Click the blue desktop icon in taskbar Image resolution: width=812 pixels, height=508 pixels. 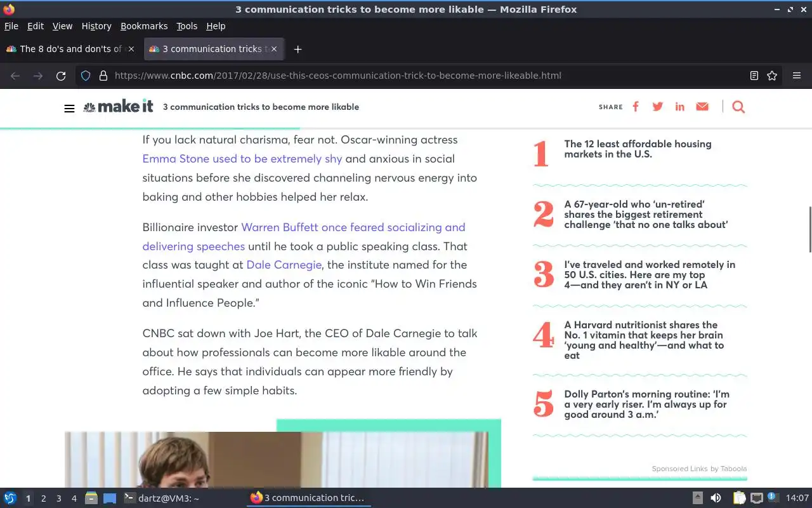pyautogui.click(x=110, y=498)
